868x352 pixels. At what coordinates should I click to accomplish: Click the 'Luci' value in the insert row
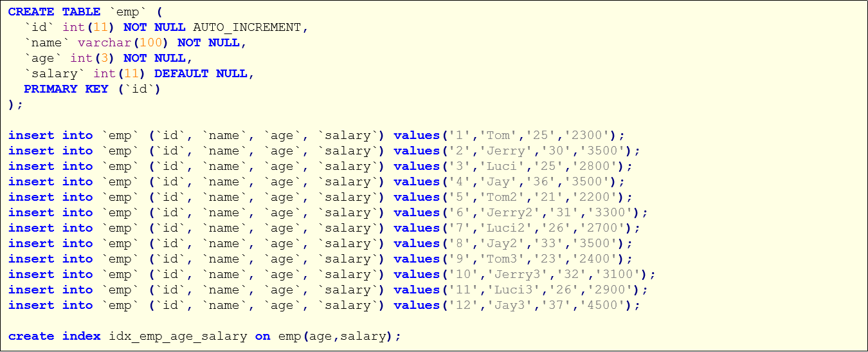pyautogui.click(x=502, y=166)
